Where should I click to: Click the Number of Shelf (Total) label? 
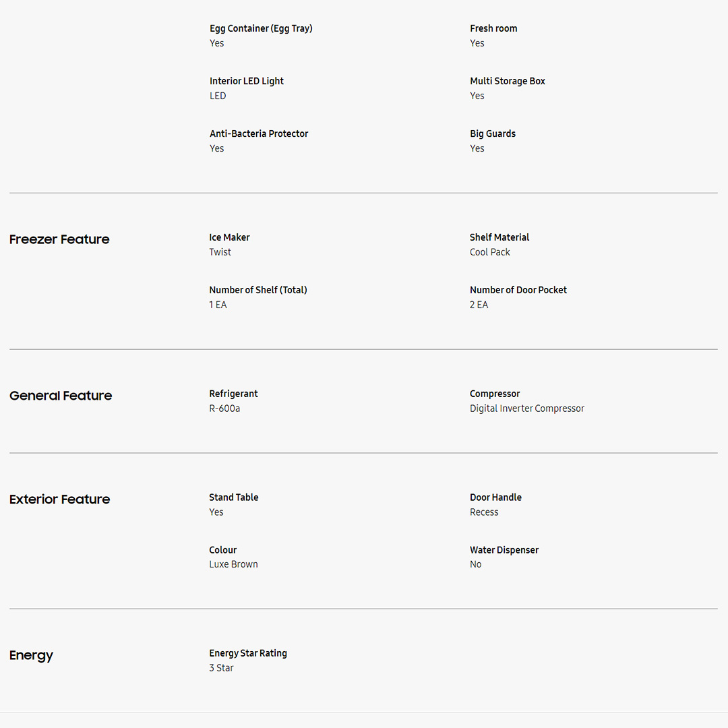258,290
